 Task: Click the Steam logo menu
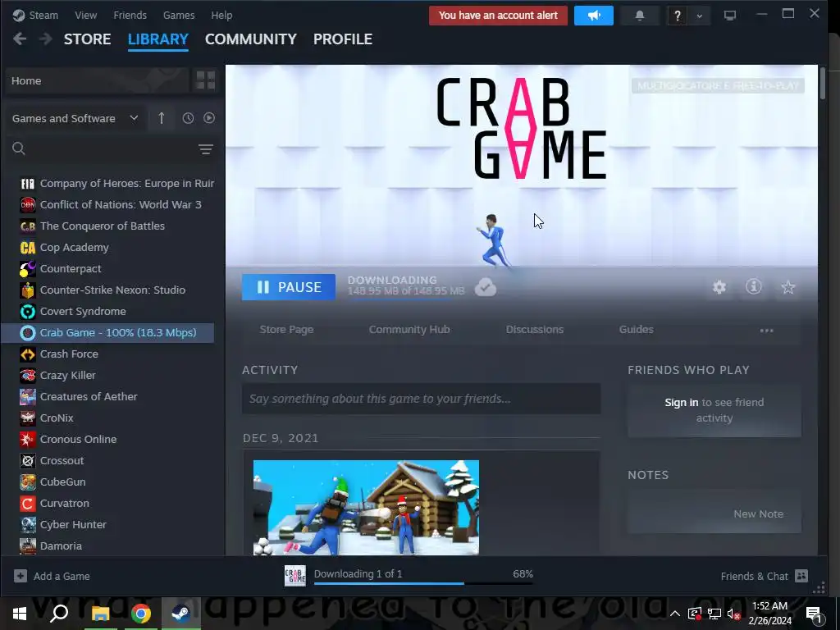pyautogui.click(x=35, y=15)
